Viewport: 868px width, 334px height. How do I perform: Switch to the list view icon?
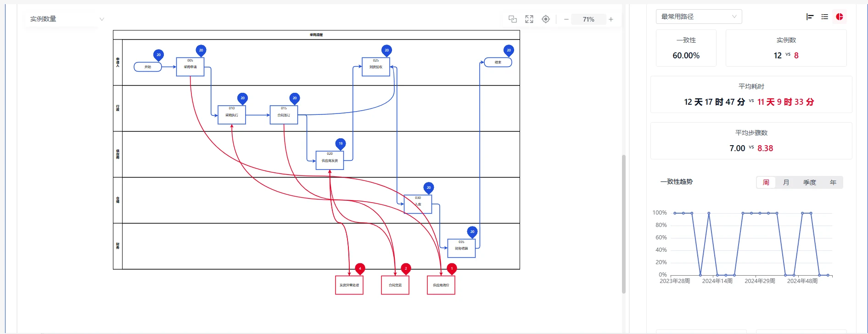click(x=825, y=17)
